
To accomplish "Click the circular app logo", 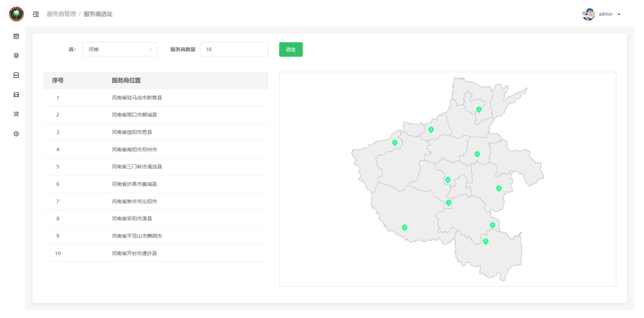I will (x=17, y=14).
